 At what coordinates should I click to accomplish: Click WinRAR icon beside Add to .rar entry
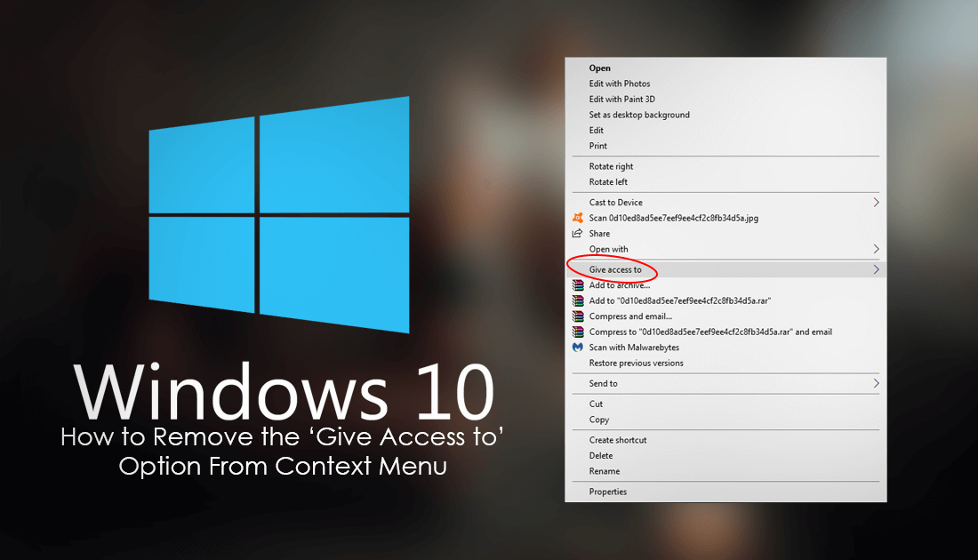[578, 300]
